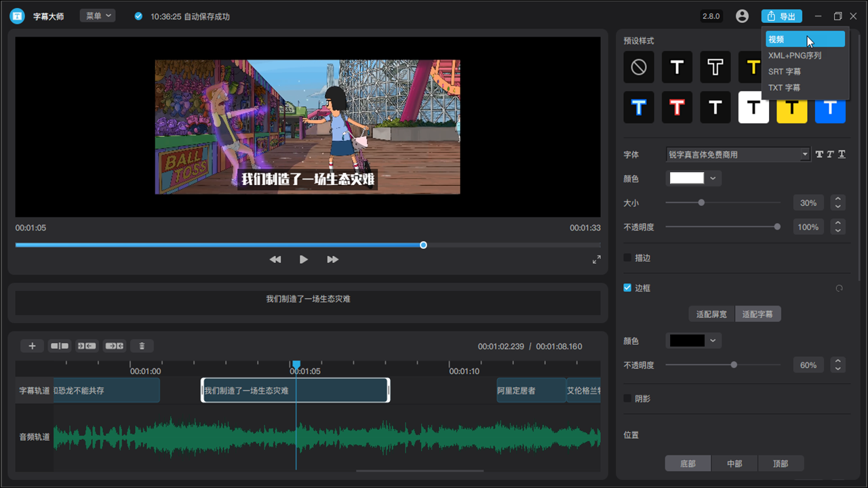Open the user account icon
Image resolution: width=868 pixels, height=488 pixels.
(742, 16)
